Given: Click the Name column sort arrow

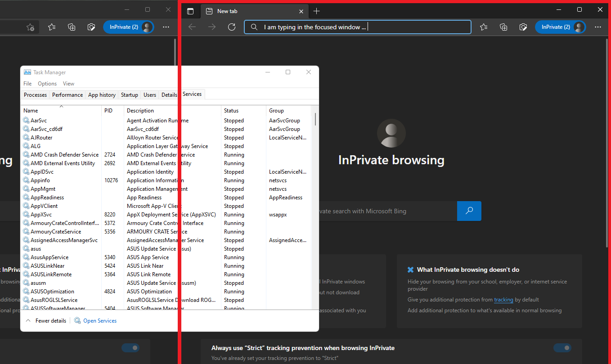Looking at the screenshot, I should (61, 107).
